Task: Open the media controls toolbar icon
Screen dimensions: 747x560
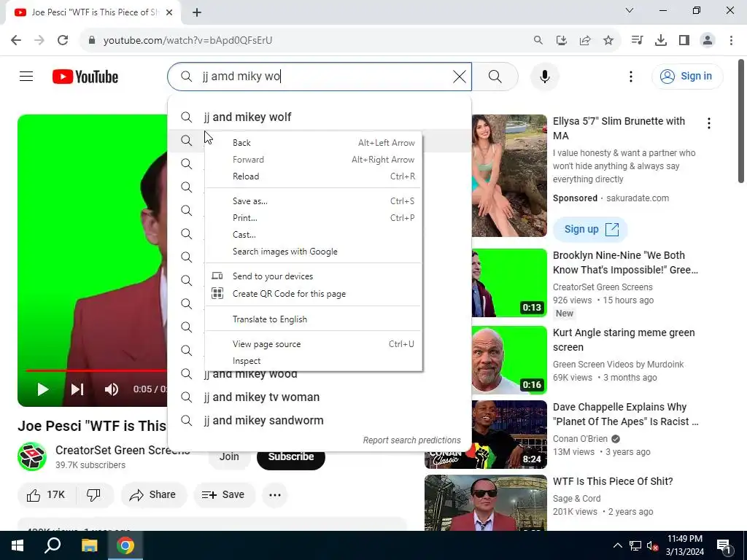Action: (x=637, y=40)
